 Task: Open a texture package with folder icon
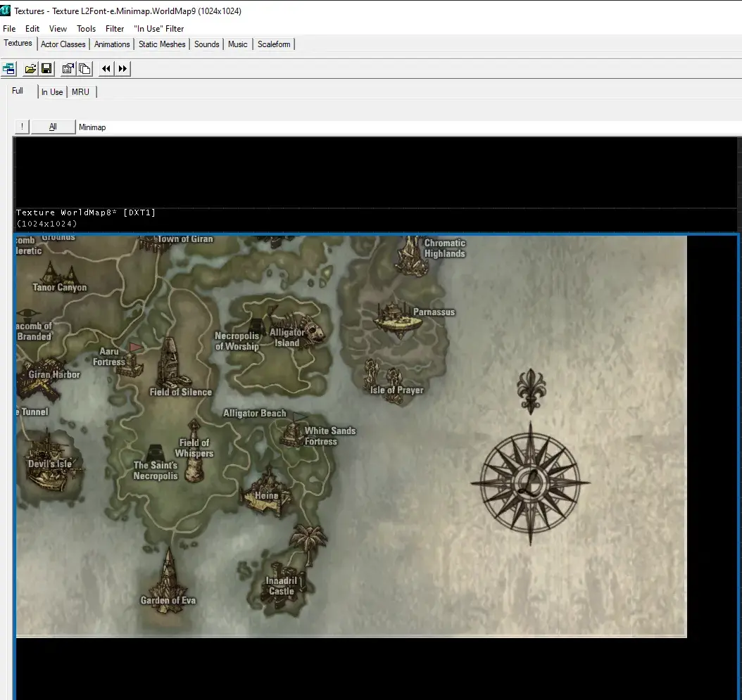pos(31,68)
